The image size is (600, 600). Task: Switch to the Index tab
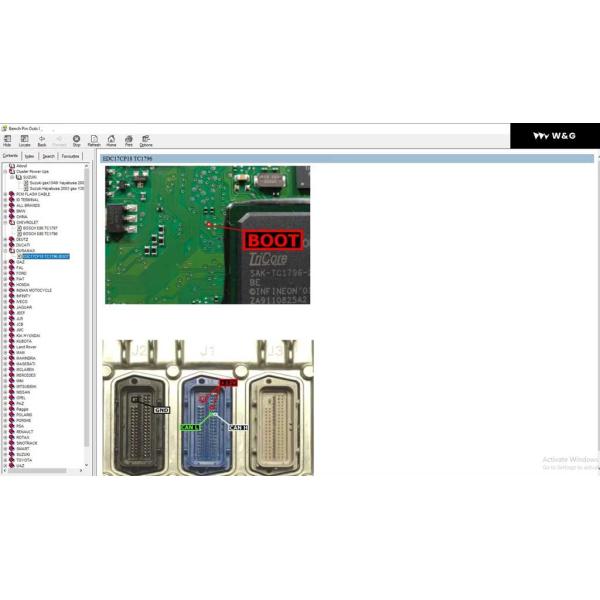tap(29, 156)
